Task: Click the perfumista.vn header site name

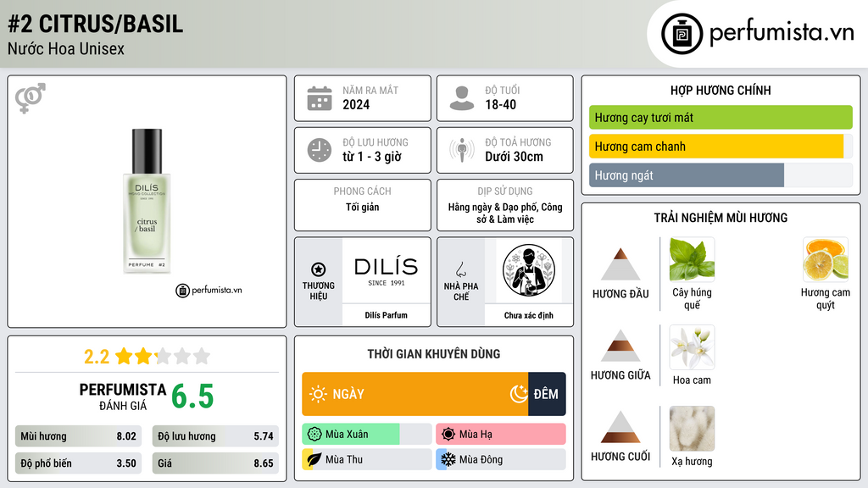Action: (x=782, y=32)
